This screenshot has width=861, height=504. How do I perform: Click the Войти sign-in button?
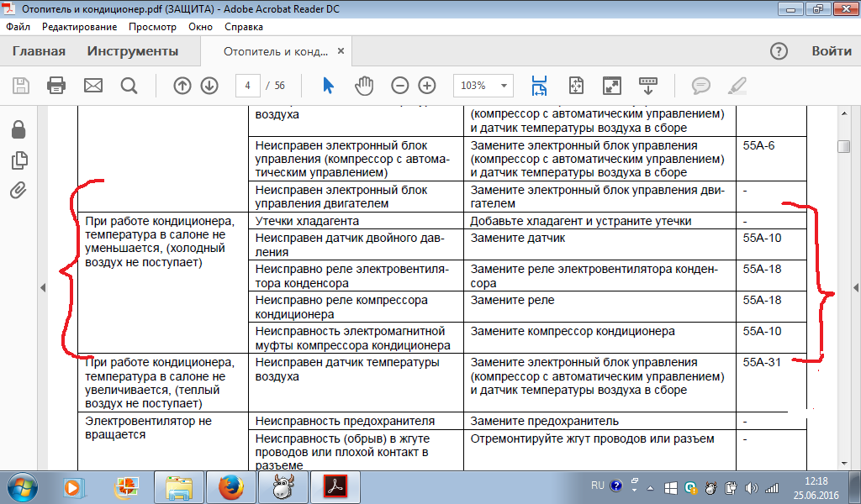831,51
